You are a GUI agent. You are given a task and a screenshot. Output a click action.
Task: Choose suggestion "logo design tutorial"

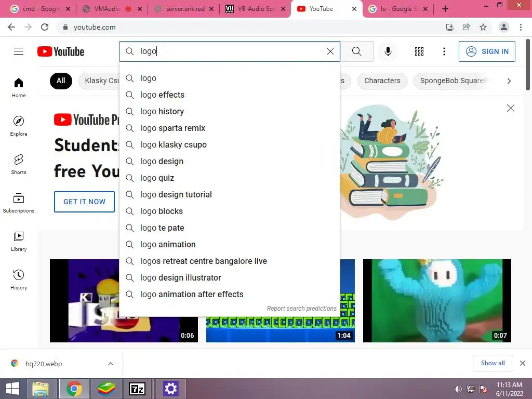click(x=229, y=194)
